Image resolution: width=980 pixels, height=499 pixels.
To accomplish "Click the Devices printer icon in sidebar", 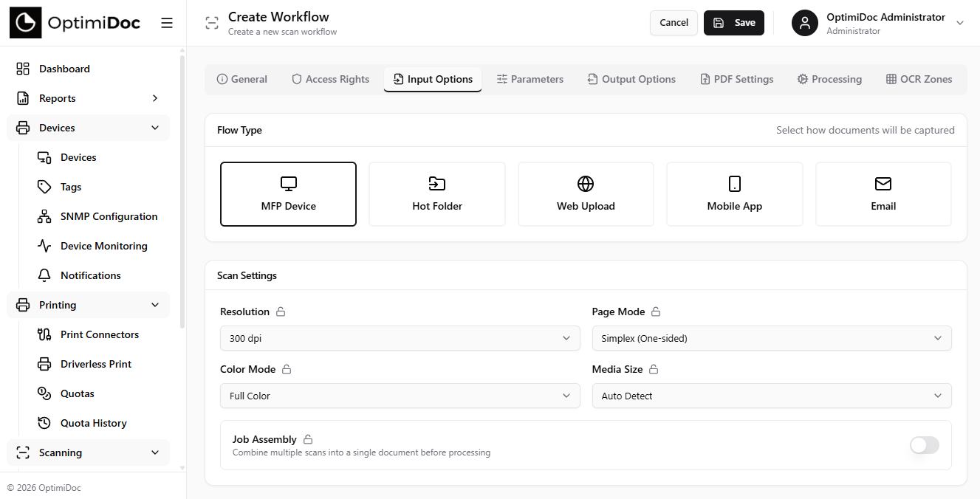I will 23,128.
